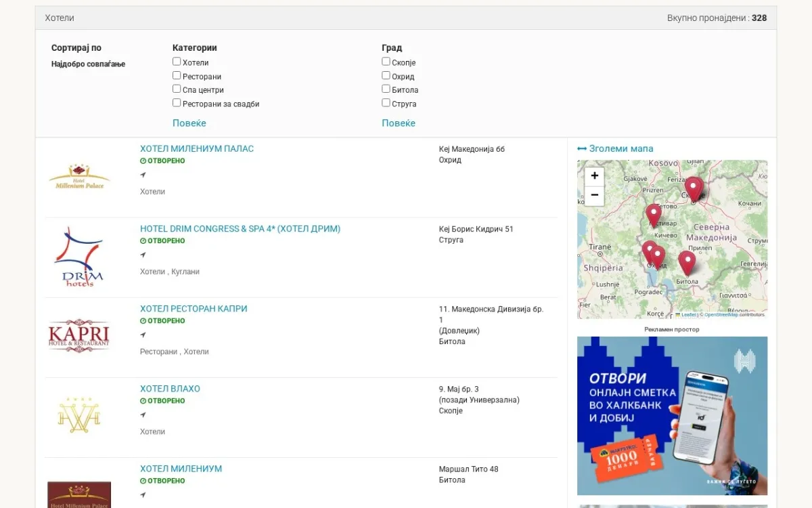Enable the Спа центри category filter
Screen dimensions: 812x508
pyautogui.click(x=177, y=89)
